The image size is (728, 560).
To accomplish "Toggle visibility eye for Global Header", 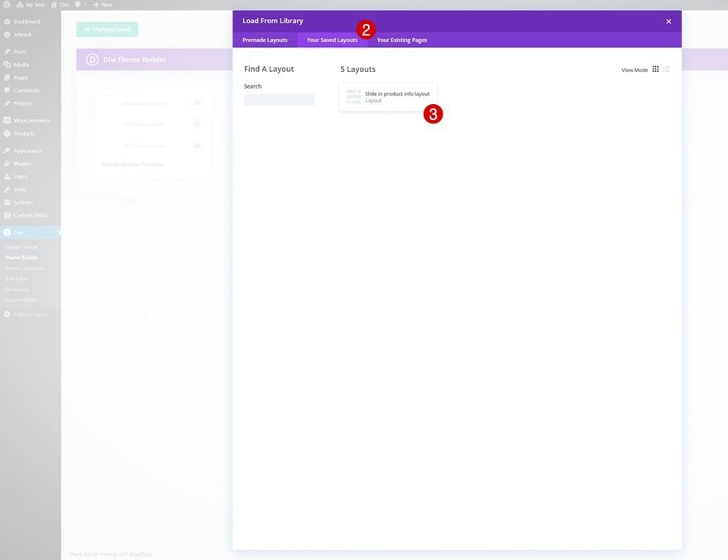I will point(197,103).
